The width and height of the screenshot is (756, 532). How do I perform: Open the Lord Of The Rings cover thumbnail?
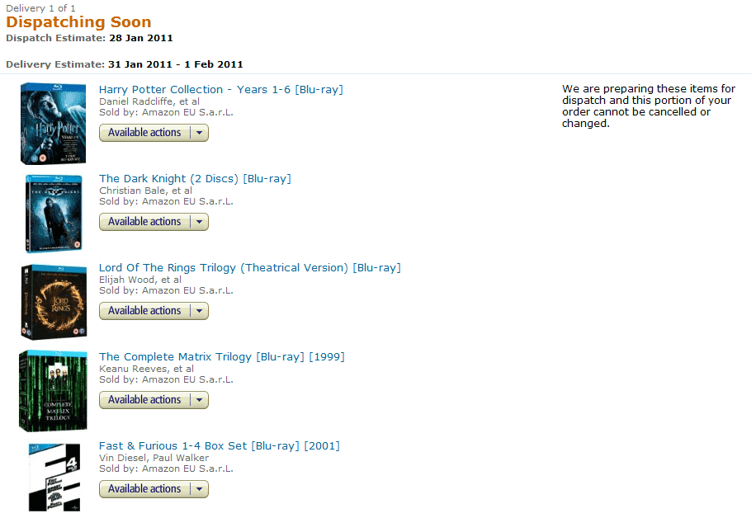[x=53, y=302]
